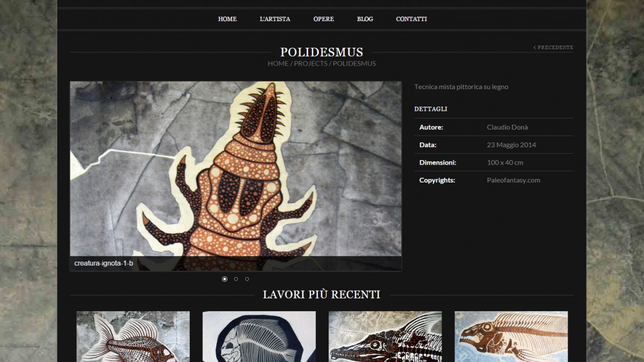Viewport: 644px width, 362px height.
Task: Click the POLIDESMUS breadcrumb text
Action: pyautogui.click(x=354, y=64)
